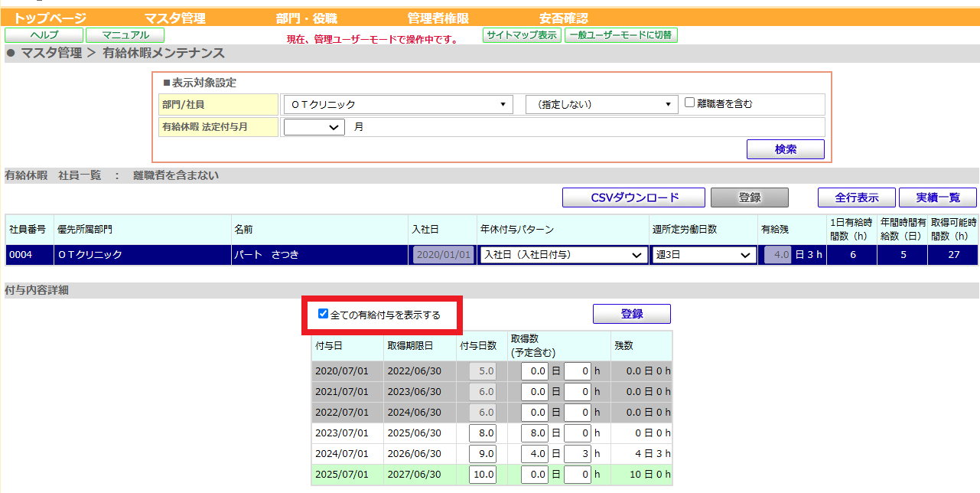980x493 pixels.
Task: Click the 取得可能時間数 value 27
Action: 953,255
